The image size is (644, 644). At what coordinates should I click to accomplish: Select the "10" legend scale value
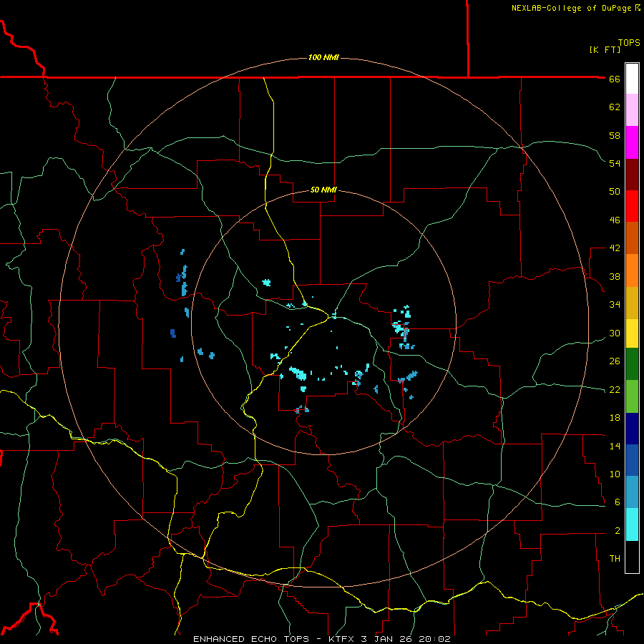point(615,474)
